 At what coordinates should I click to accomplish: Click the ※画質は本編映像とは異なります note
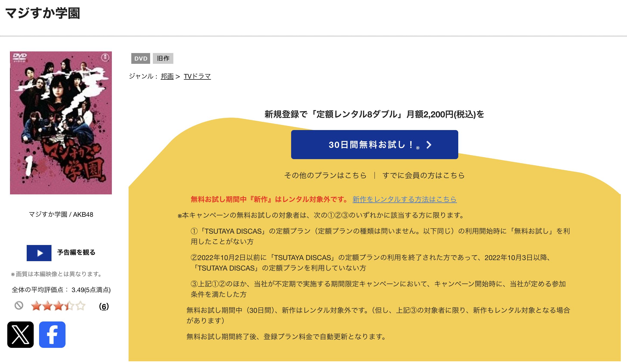(56, 274)
